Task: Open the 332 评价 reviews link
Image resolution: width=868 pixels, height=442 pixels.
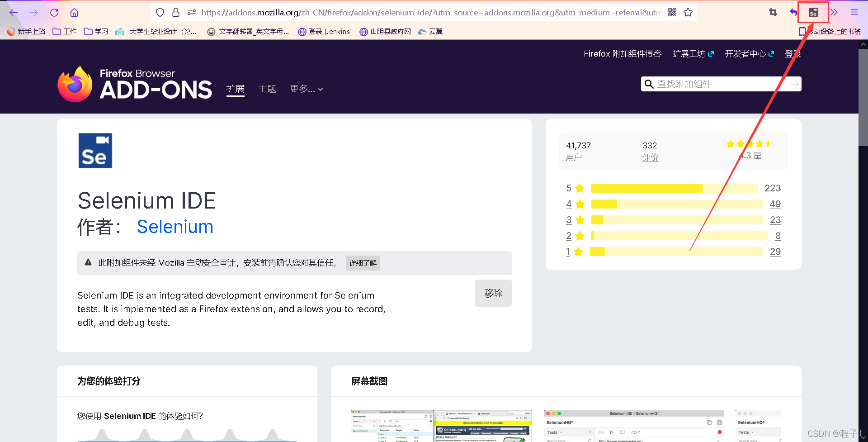Action: point(650,151)
